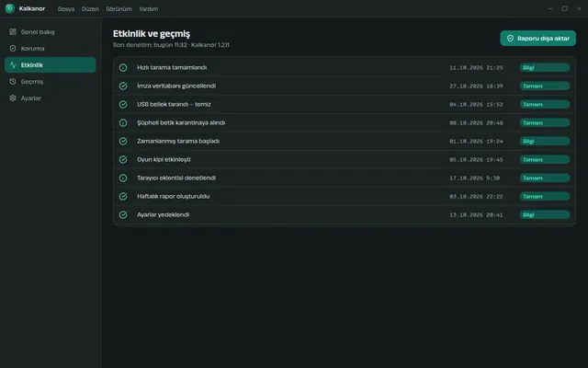Image resolution: width=588 pixels, height=368 pixels.
Task: Click Tamam badge on Oyun kipi row
Action: coord(545,159)
